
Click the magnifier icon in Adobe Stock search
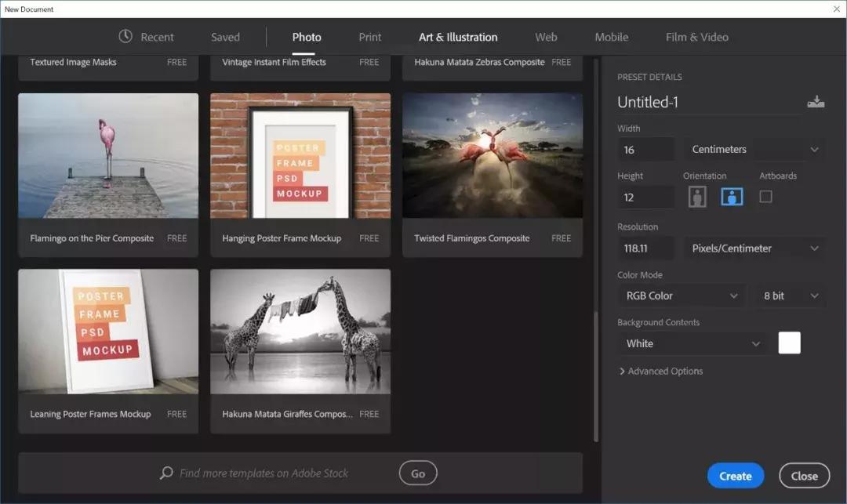pyautogui.click(x=166, y=473)
